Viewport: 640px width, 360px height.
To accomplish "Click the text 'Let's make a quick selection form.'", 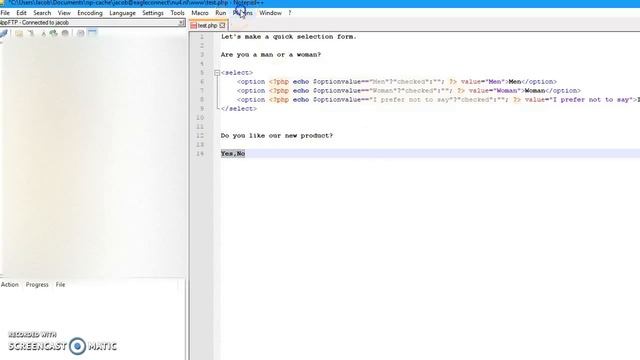I will coord(289,37).
